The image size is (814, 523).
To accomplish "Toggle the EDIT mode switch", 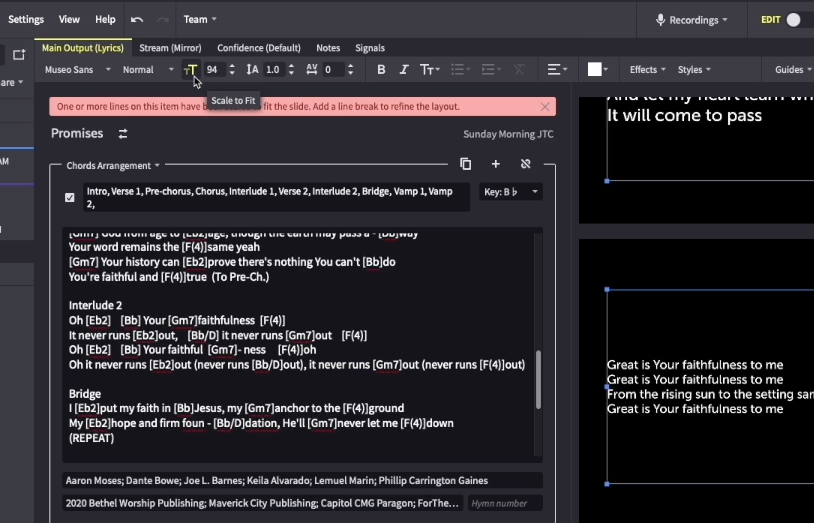I will (793, 20).
